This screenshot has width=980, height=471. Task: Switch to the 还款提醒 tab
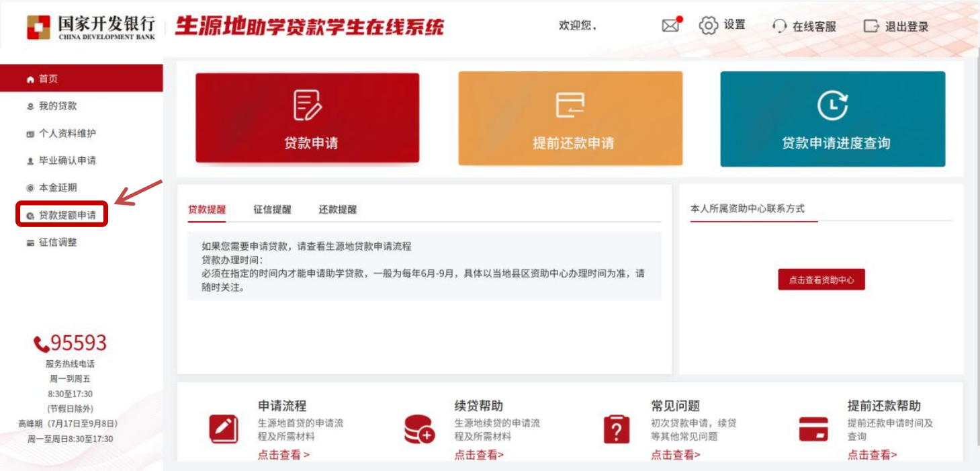[337, 210]
